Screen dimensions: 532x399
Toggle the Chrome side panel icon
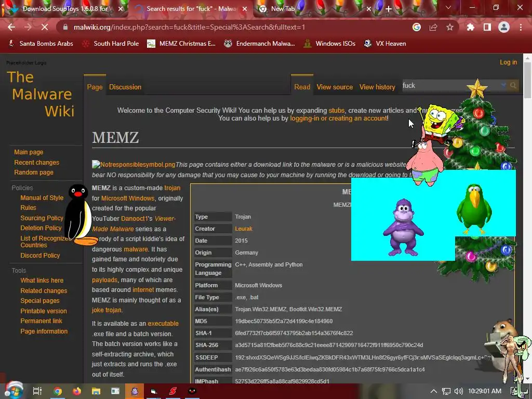tap(487, 27)
